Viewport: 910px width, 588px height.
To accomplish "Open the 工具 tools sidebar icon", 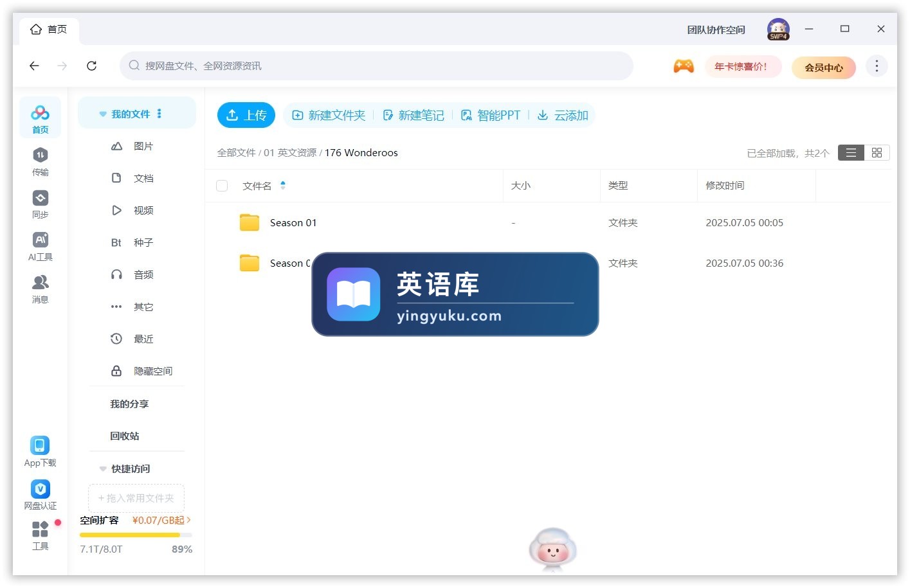I will 40,535.
